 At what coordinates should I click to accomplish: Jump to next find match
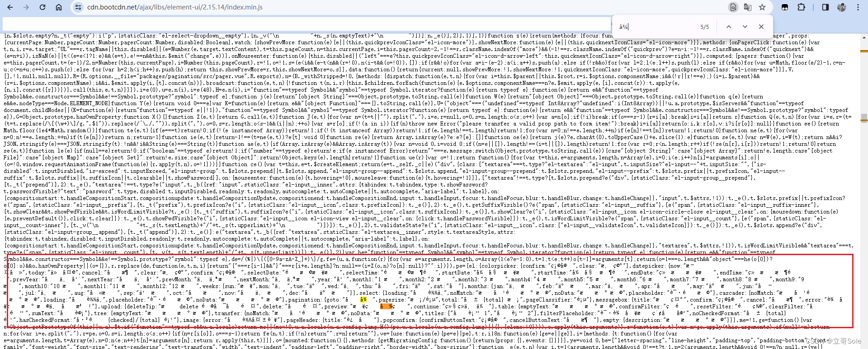[x=745, y=27]
